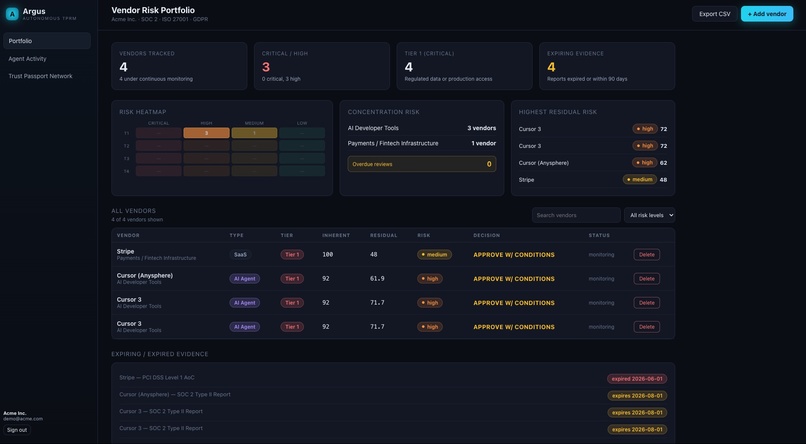
Task: Click the Tier 1 badge in Stripe row
Action: coord(292,254)
